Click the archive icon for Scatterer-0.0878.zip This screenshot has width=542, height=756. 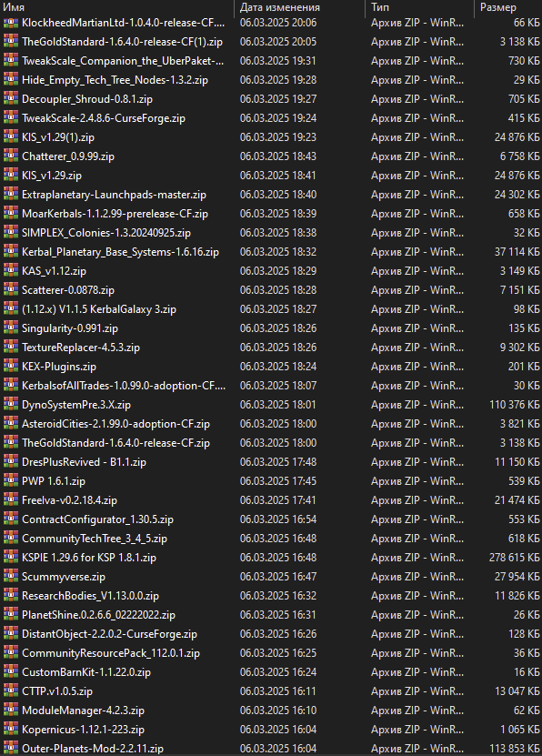click(11, 290)
